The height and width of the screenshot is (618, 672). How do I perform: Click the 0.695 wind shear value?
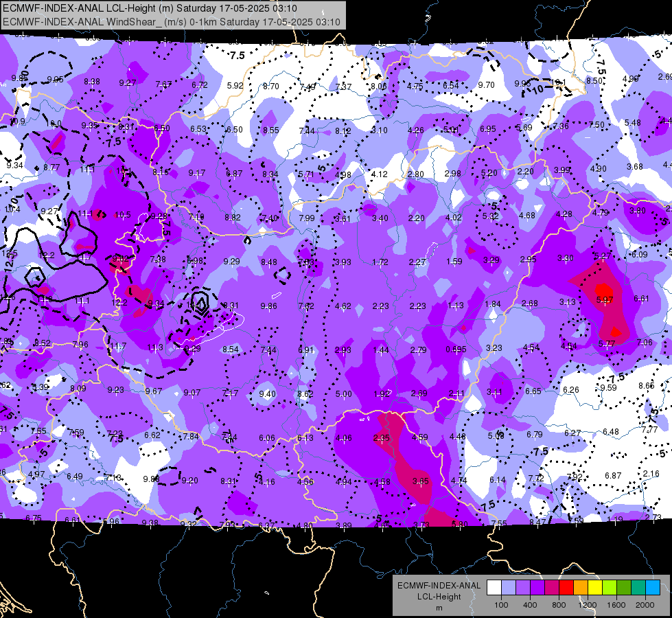[x=456, y=349]
